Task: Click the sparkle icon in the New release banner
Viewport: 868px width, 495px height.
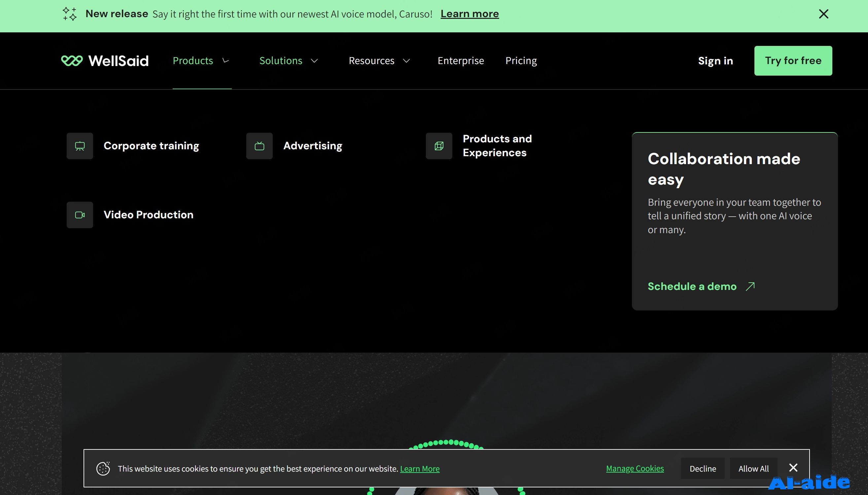Action: coord(70,14)
